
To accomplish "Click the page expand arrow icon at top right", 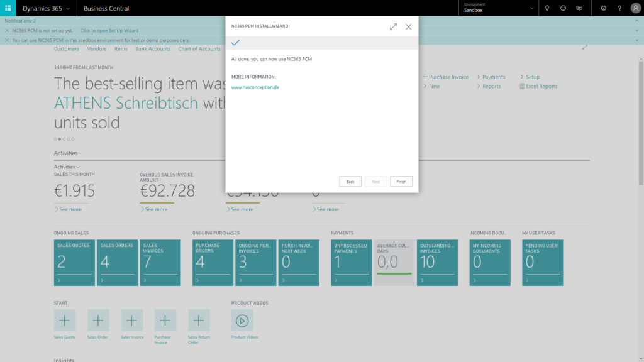I will [x=584, y=47].
